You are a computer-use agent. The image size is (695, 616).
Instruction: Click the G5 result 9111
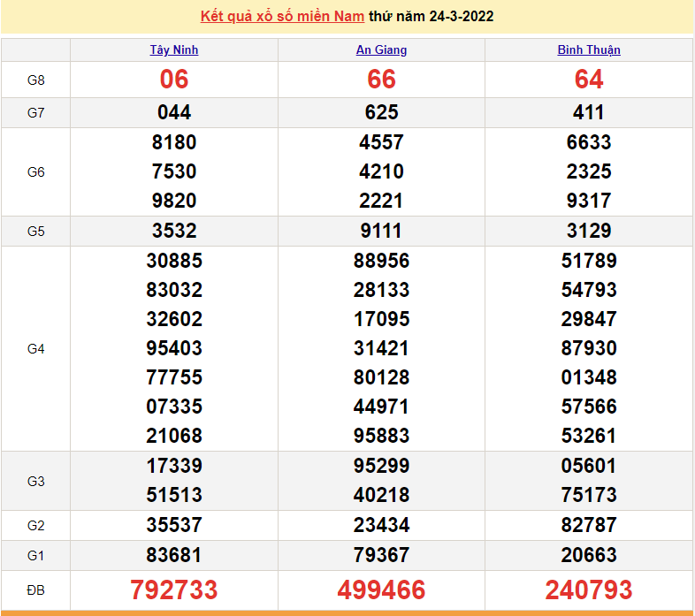tap(381, 231)
